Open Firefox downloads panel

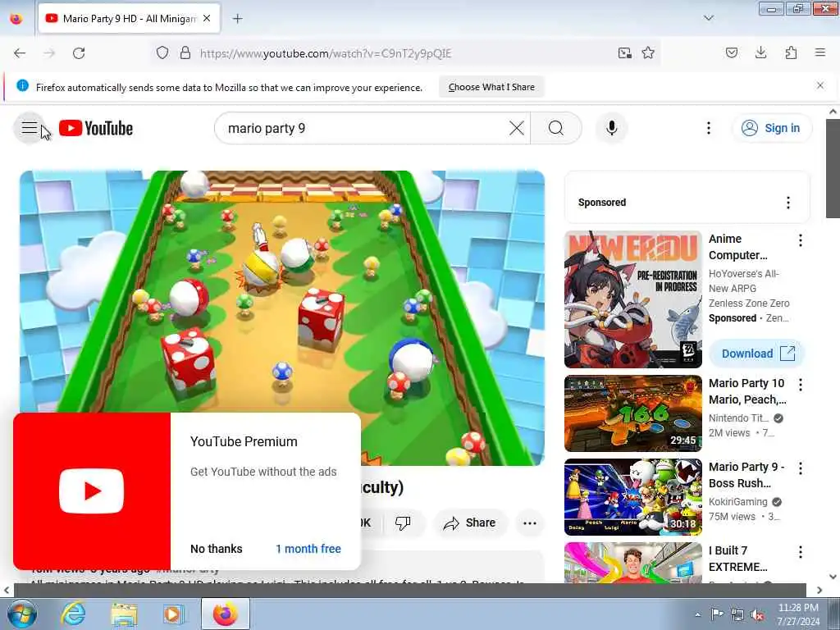[760, 53]
